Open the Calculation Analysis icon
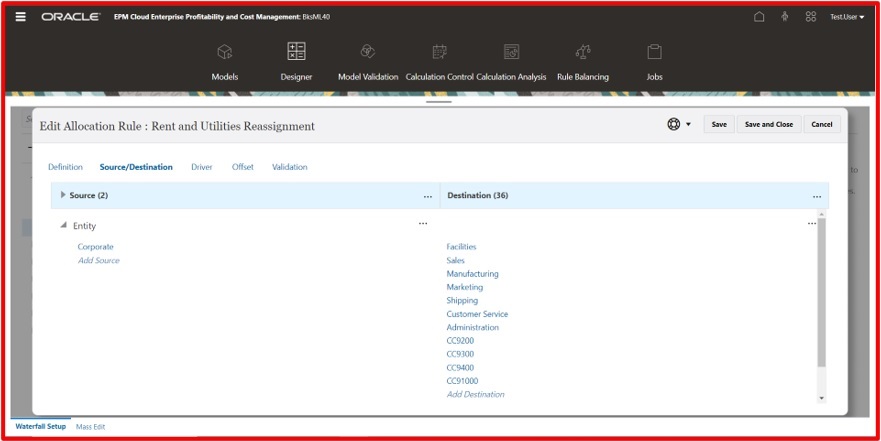Image resolution: width=881 pixels, height=441 pixels. 511,52
